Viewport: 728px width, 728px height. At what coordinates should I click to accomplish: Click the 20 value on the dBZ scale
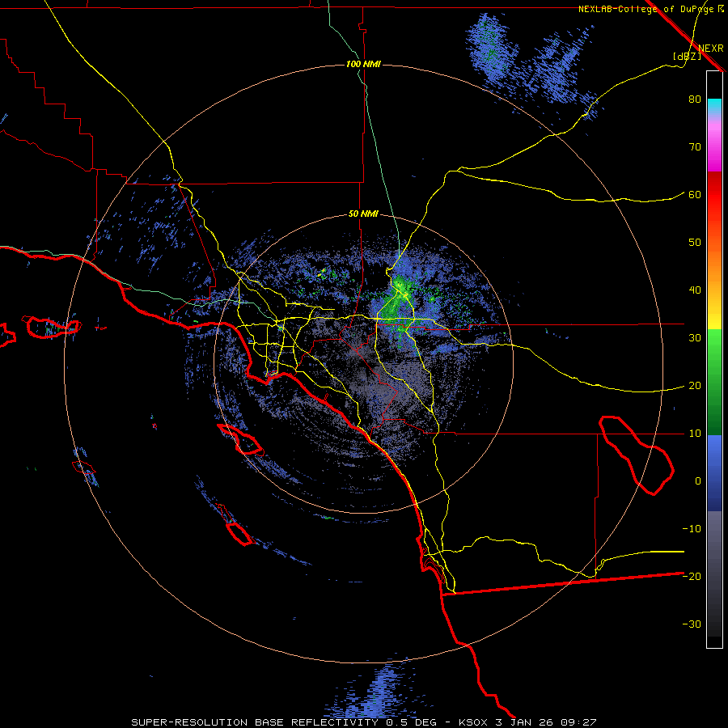(x=695, y=386)
